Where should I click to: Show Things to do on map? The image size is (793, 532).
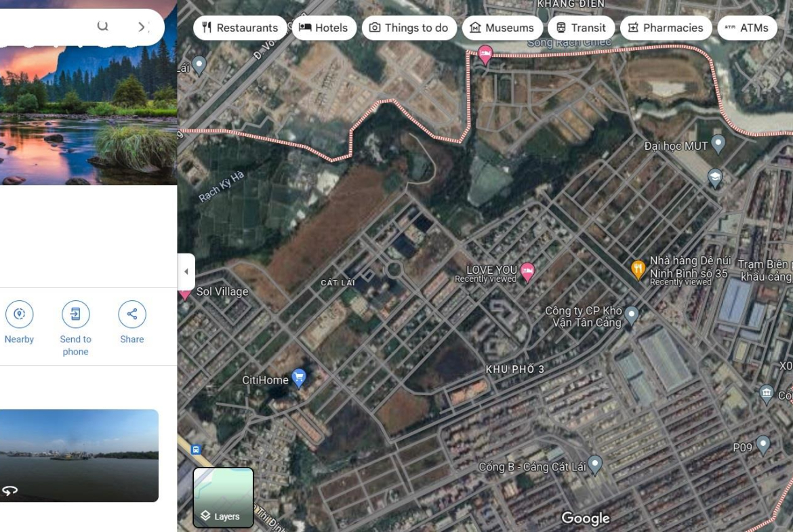point(409,28)
